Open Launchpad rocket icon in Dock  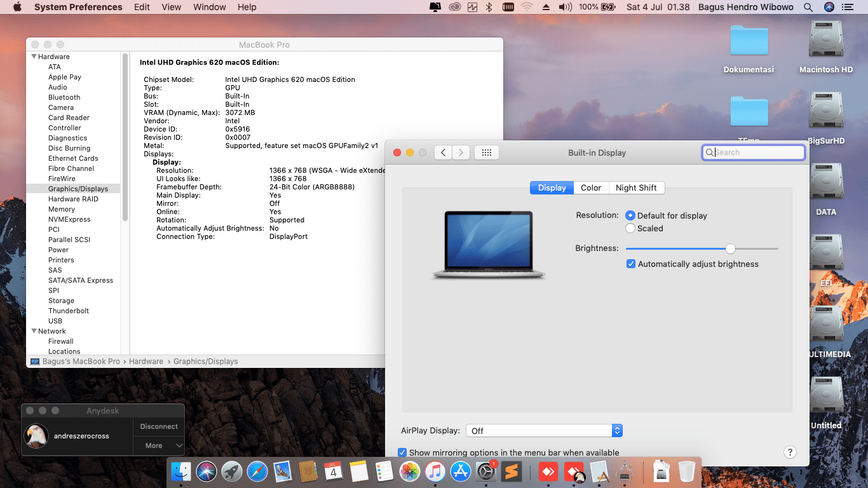(x=232, y=471)
